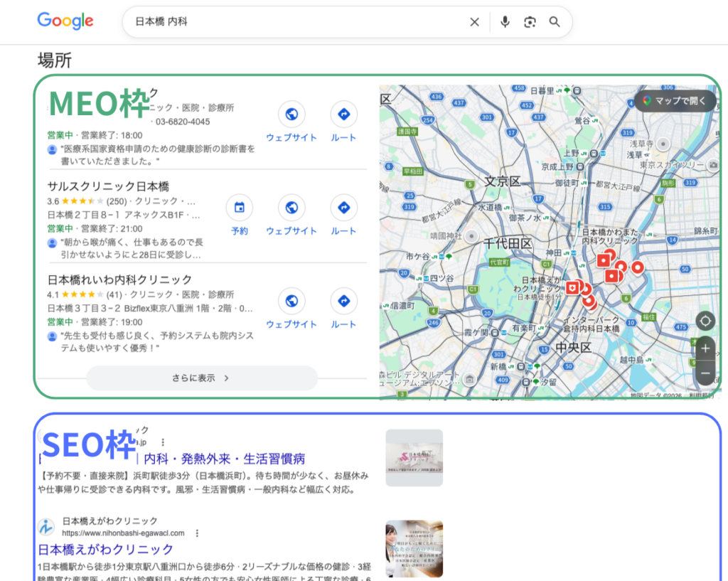Viewport: 728px width, 581px height.
Task: Select 日本橋れいわ内科クリニック listing title
Action: coord(119,279)
